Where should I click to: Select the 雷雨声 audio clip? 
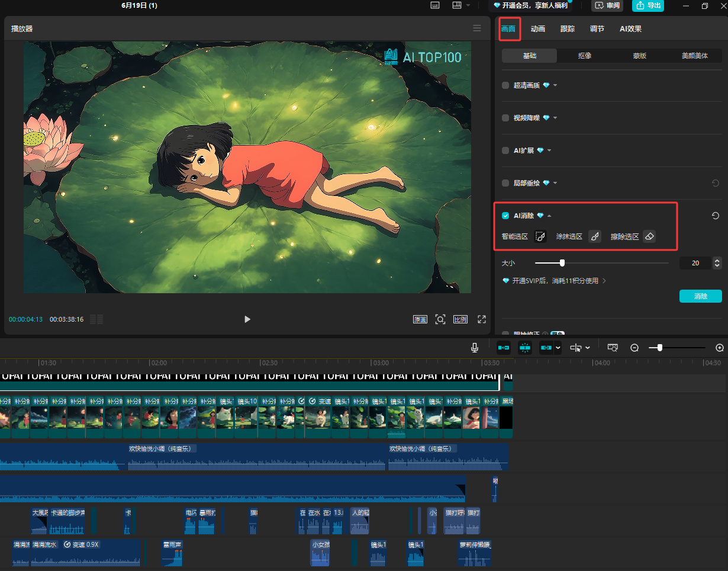pyautogui.click(x=173, y=552)
